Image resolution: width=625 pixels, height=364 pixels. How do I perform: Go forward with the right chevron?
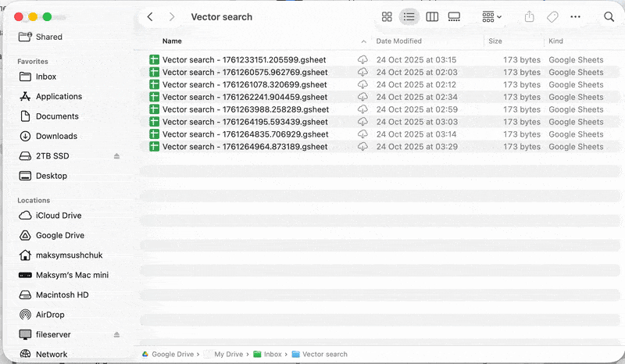pos(172,16)
